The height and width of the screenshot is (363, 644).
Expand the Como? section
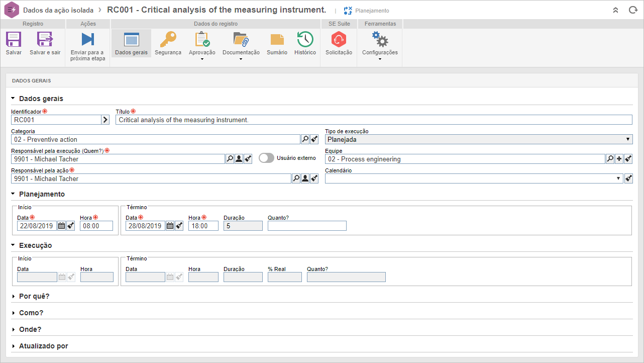pos(14,313)
